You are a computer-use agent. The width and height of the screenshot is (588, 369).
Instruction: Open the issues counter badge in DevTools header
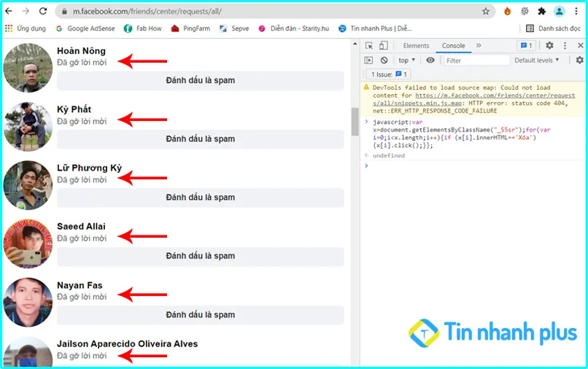point(526,46)
